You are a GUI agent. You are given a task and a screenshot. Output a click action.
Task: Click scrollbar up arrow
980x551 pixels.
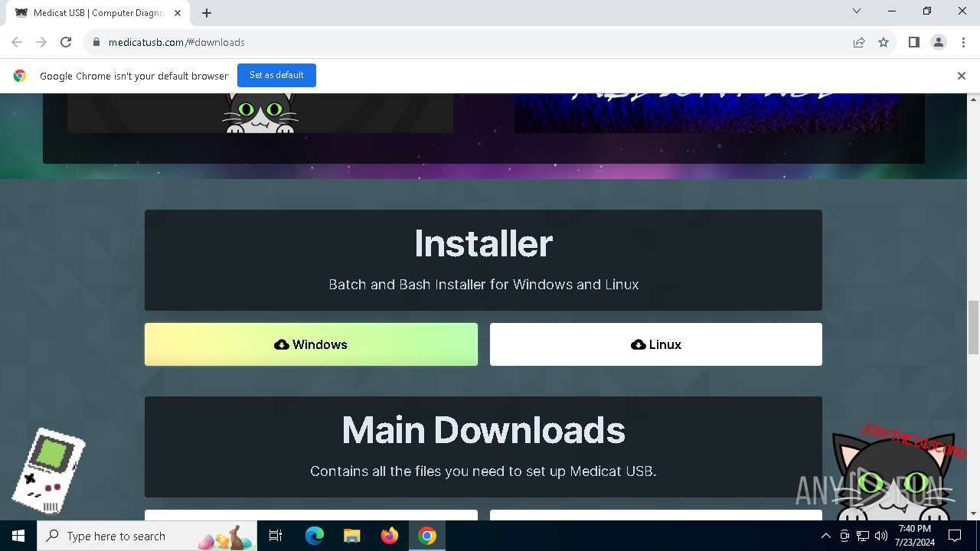pyautogui.click(x=974, y=99)
